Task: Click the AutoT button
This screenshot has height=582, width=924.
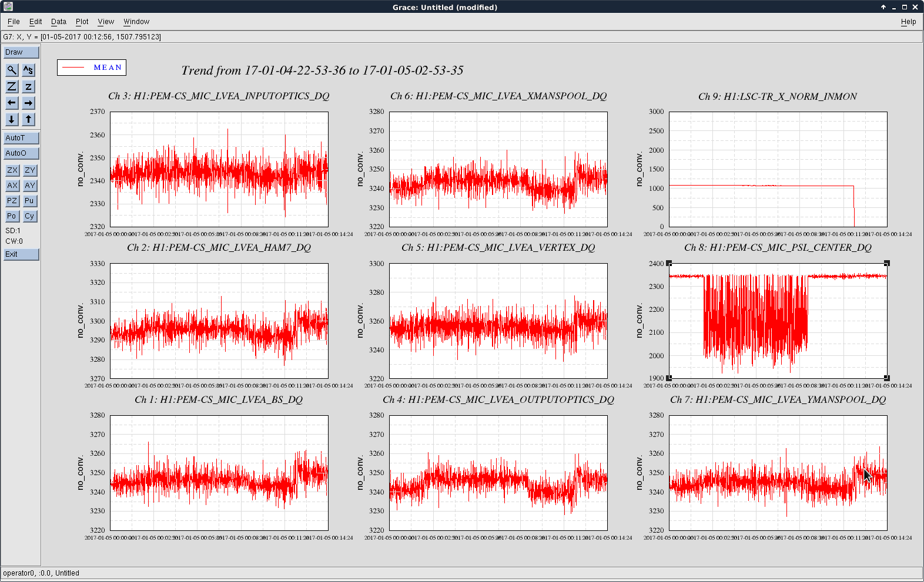Action: pos(22,138)
